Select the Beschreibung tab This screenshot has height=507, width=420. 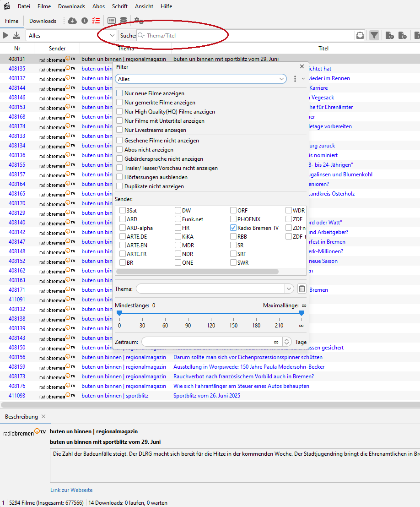click(22, 416)
